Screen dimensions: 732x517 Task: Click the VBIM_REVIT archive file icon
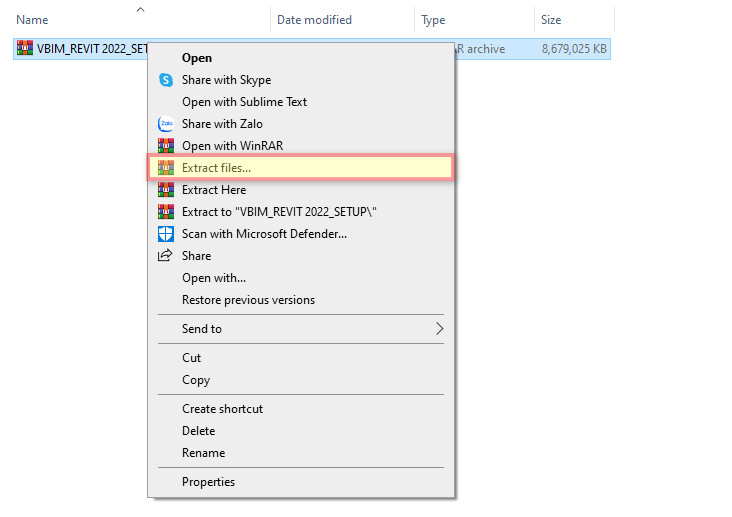25,49
